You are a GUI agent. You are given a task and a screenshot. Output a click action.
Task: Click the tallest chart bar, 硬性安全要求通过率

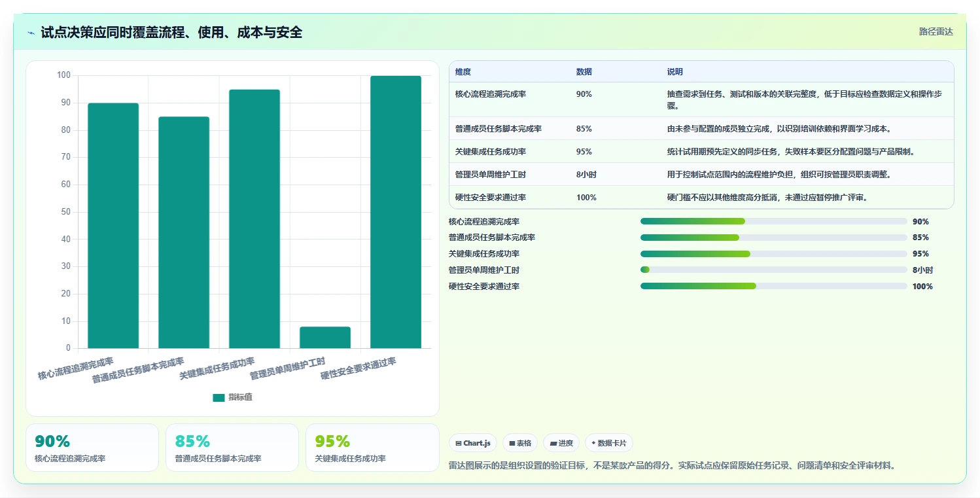(396, 212)
